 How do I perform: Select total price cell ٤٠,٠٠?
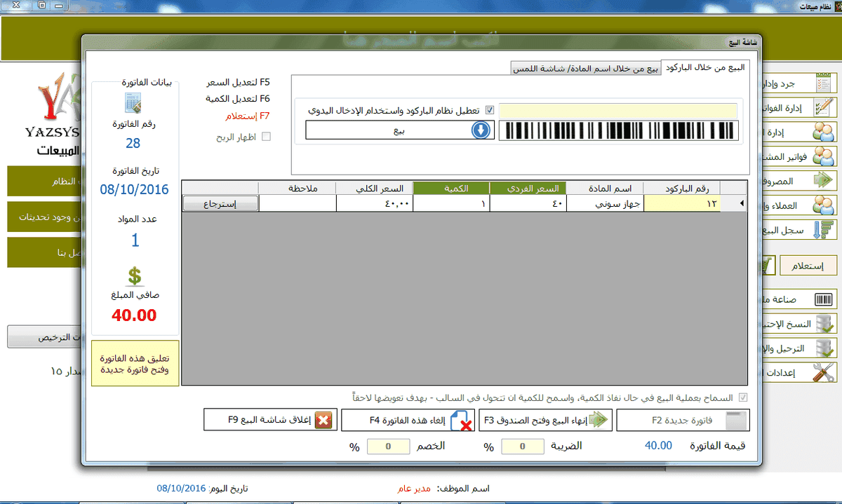point(374,203)
